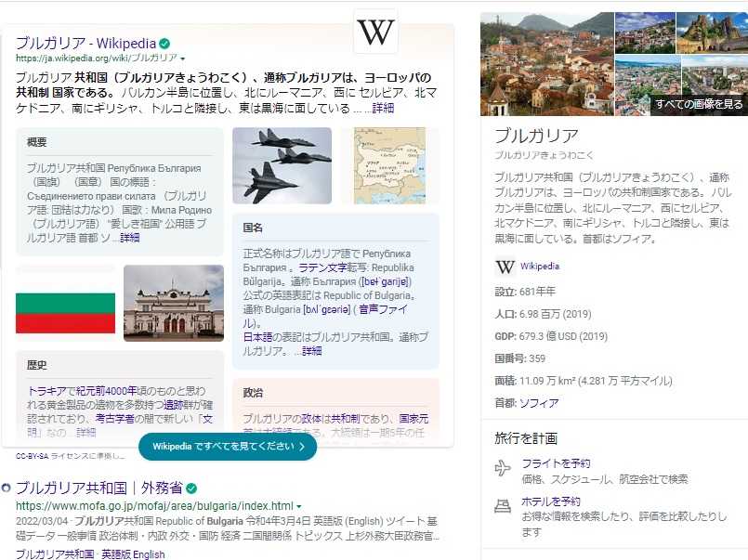This screenshot has height=560, width=748.
Task: Click すべての画像を見る on image collage
Action: click(699, 104)
